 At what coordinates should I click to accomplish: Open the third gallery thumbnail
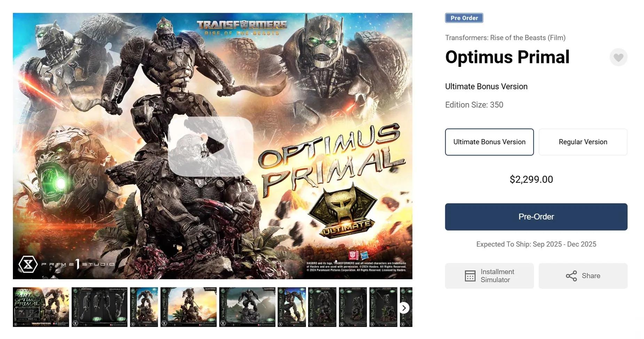click(x=144, y=307)
